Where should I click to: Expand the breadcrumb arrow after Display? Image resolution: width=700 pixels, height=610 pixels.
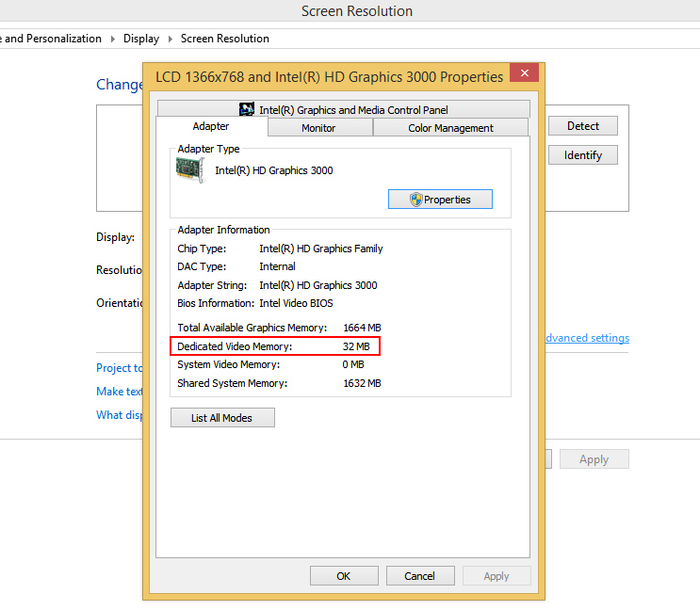[171, 40]
